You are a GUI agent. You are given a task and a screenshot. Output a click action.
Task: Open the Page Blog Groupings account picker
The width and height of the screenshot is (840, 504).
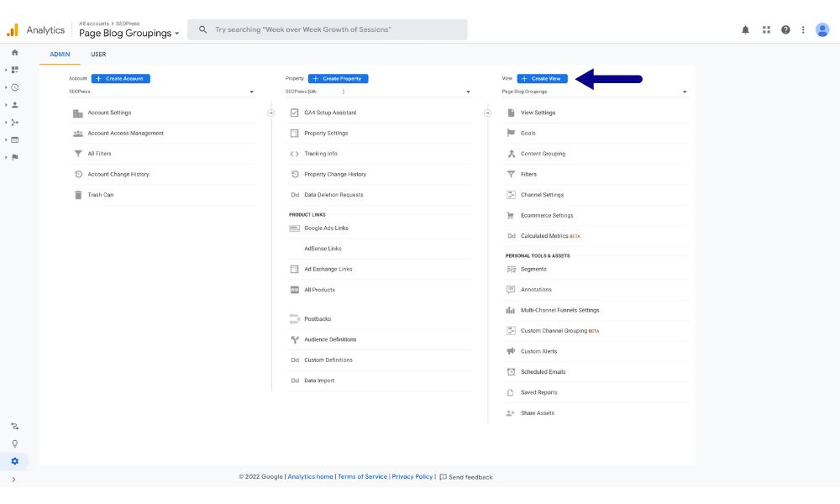pos(129,34)
